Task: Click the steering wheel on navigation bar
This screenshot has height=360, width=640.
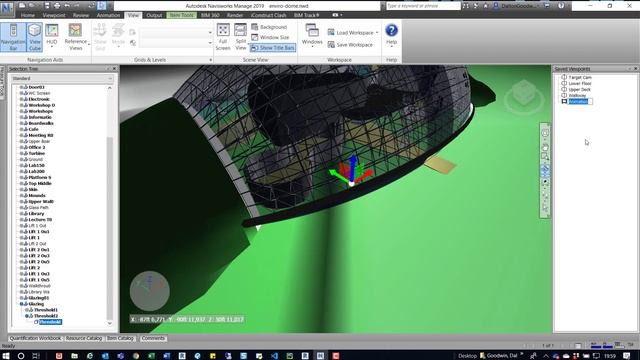Action: [545, 133]
